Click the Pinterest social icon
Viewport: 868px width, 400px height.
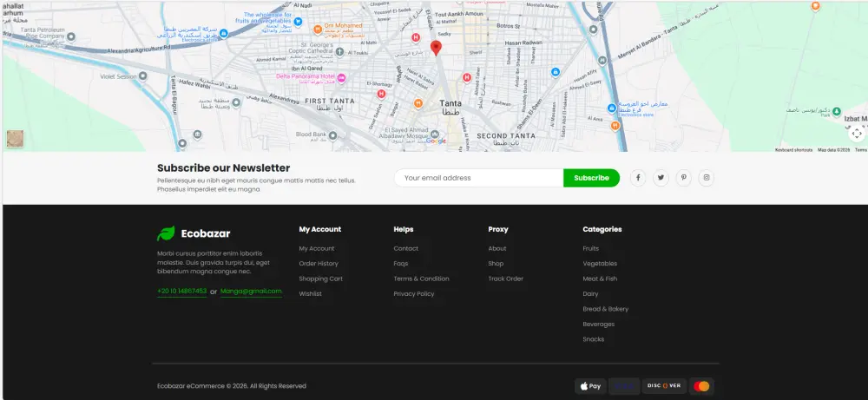point(684,178)
